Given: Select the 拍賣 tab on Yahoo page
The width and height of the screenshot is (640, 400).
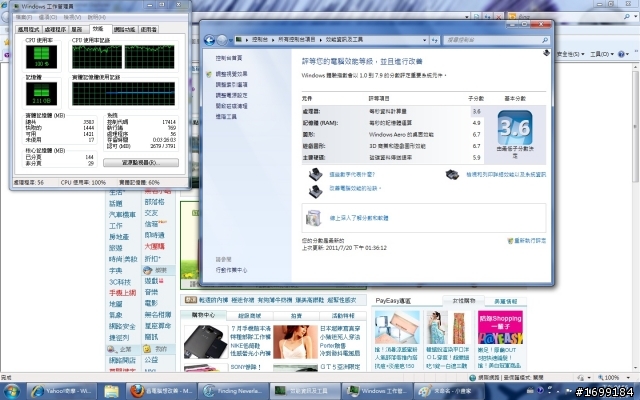Looking at the screenshot, I should click(x=296, y=316).
